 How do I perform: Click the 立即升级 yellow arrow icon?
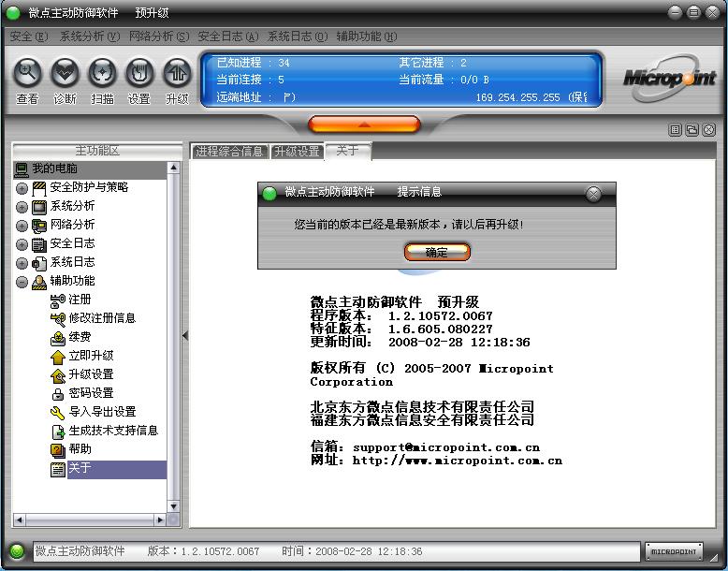coord(58,357)
